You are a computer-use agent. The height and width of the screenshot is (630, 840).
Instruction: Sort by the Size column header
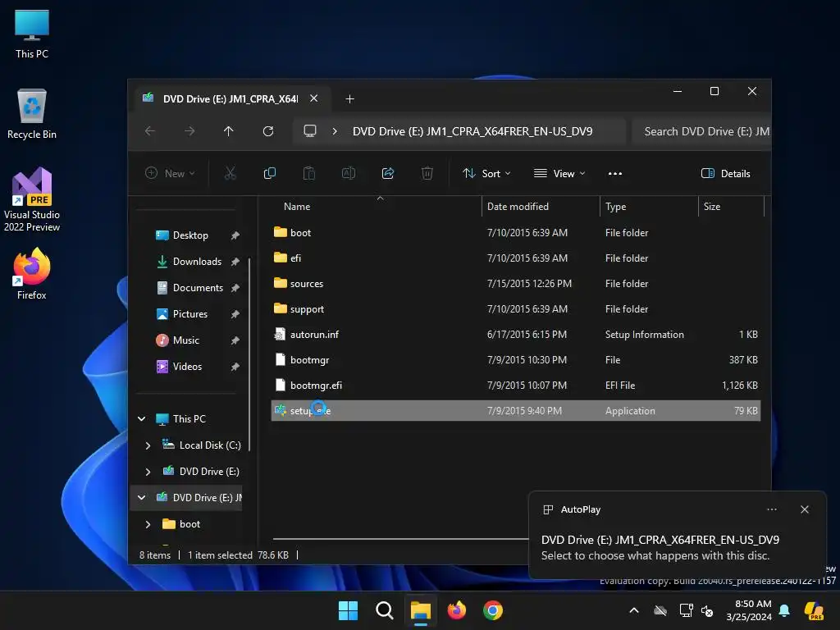point(711,206)
